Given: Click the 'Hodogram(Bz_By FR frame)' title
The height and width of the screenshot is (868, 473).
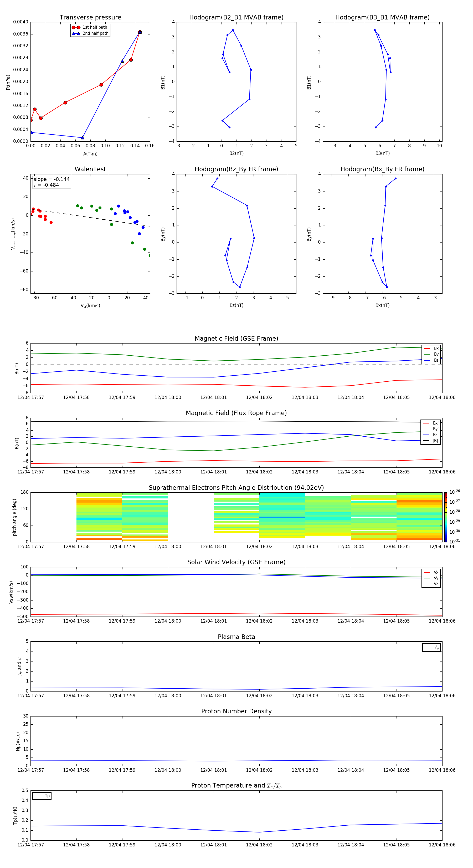Looking at the screenshot, I should tap(236, 169).
